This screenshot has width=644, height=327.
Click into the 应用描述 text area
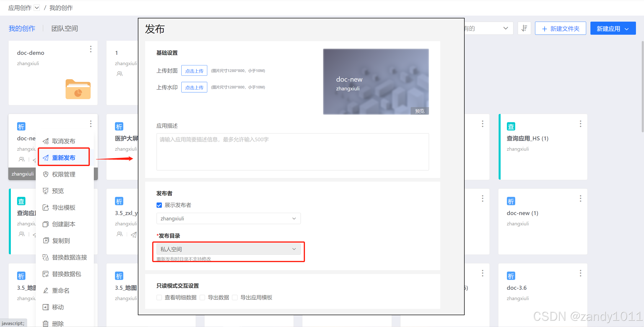[x=293, y=152]
